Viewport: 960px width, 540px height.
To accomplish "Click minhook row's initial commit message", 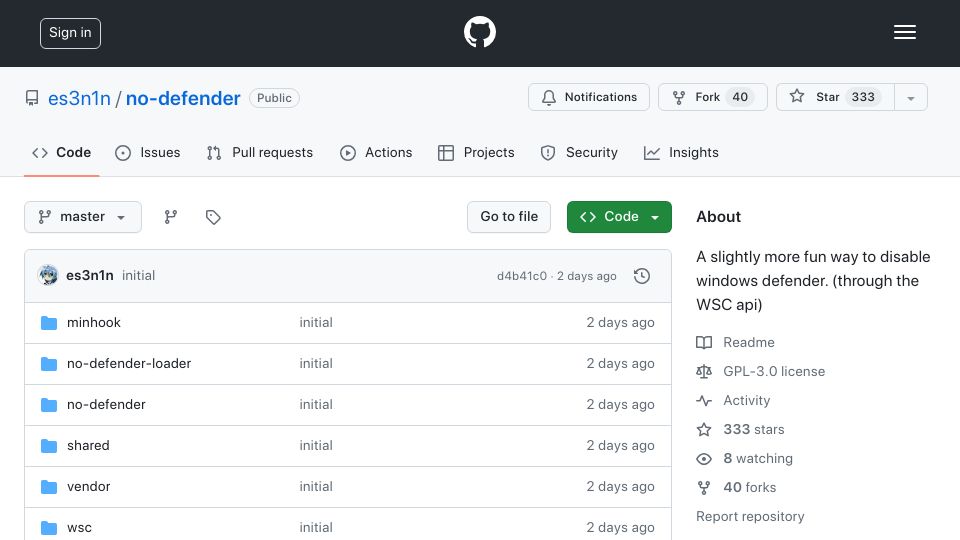I will (x=316, y=323).
